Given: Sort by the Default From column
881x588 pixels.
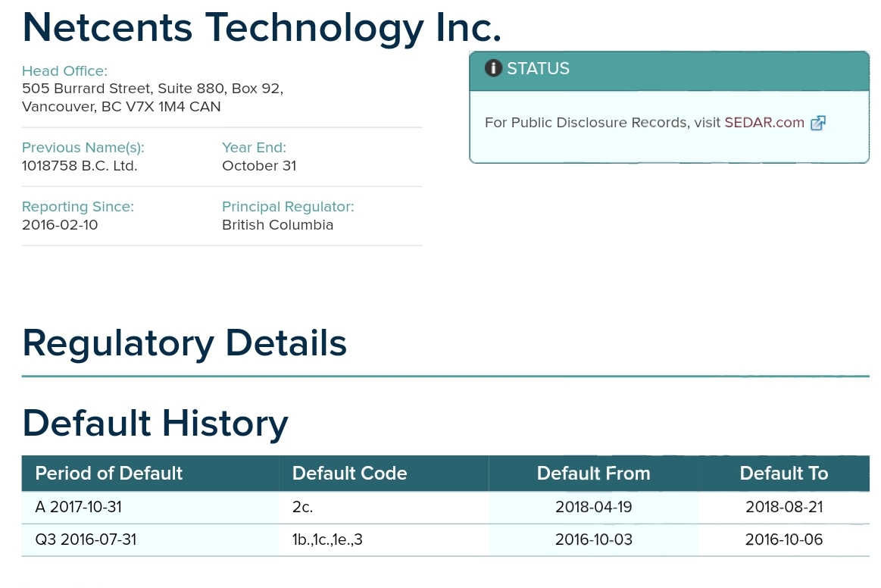Looking at the screenshot, I should pyautogui.click(x=593, y=473).
